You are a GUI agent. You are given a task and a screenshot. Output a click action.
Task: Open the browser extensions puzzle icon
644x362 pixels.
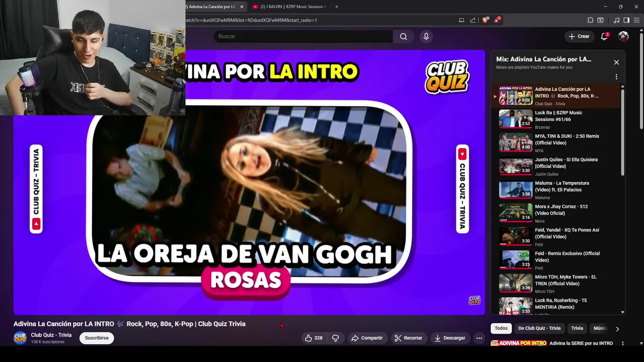(x=590, y=20)
